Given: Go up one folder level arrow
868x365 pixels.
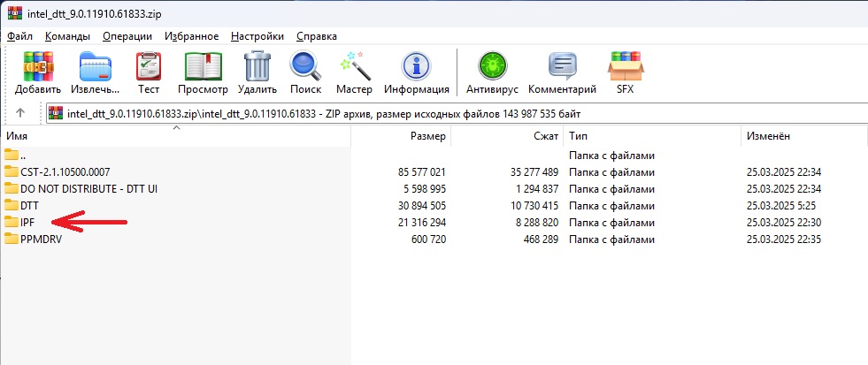Looking at the screenshot, I should click(20, 113).
